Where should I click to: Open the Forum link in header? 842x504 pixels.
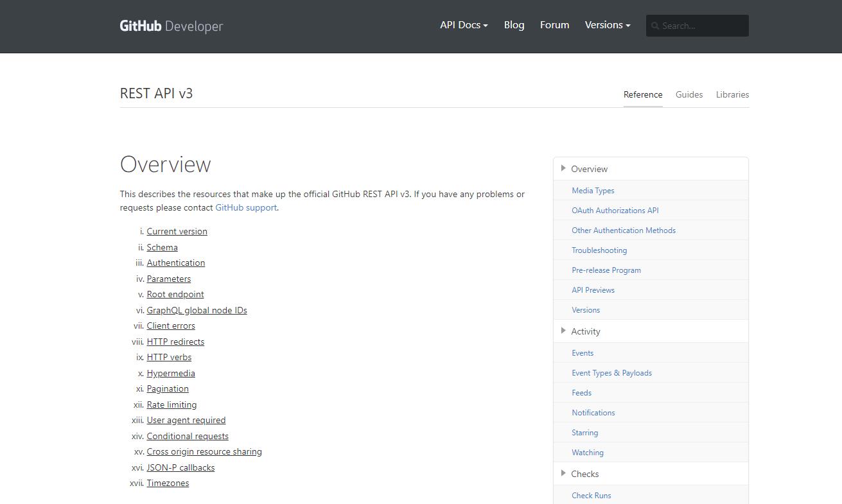(x=554, y=25)
